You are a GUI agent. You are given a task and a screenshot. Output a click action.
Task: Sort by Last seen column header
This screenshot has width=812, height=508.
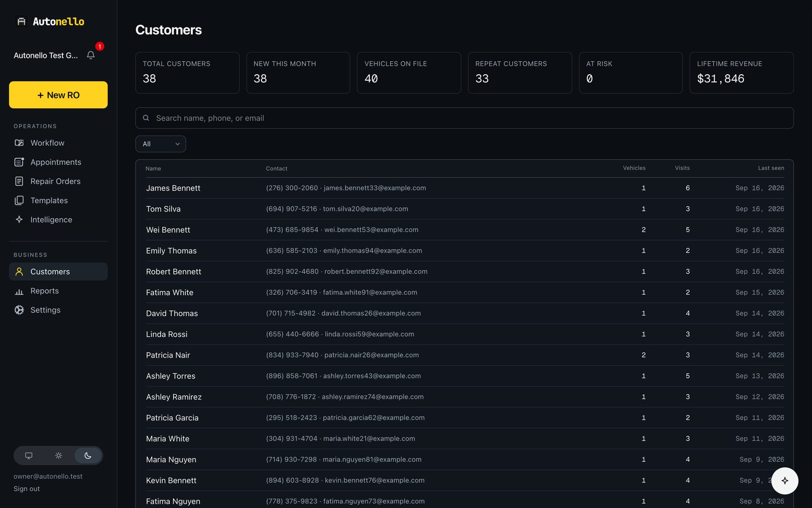(x=771, y=168)
